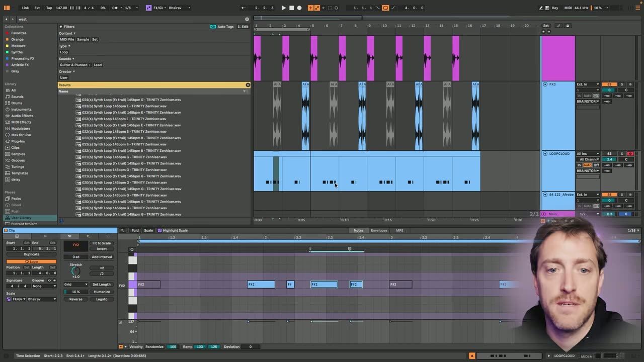Open Favorites collection
Image resolution: width=644 pixels, height=362 pixels.
coord(19,33)
